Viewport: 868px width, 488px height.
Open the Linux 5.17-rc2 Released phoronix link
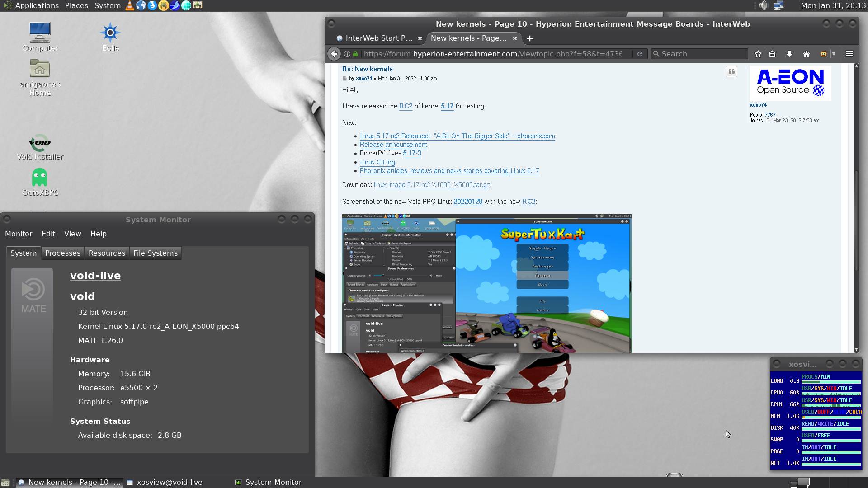pos(458,136)
